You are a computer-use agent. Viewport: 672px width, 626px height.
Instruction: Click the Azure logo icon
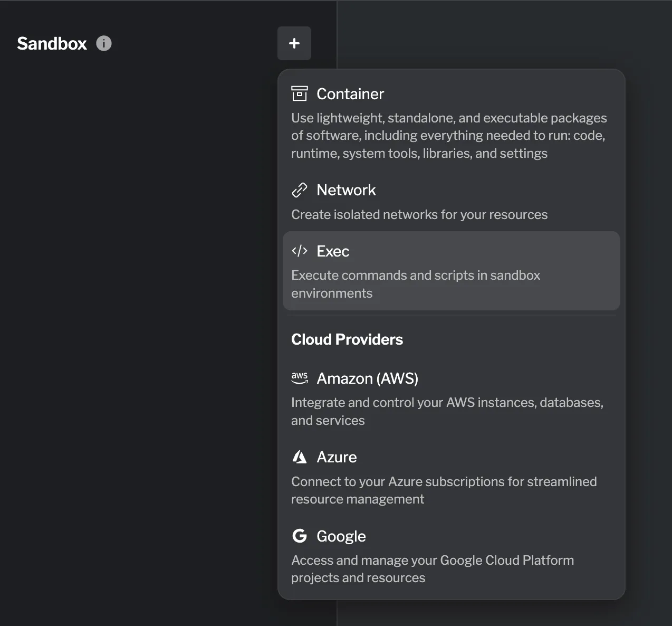click(300, 457)
